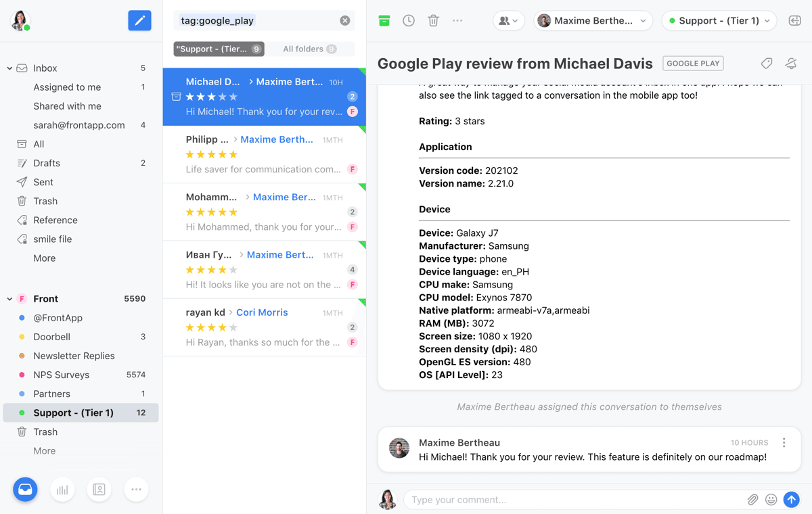Send comment with the blue arrow button
The height and width of the screenshot is (514, 812).
(792, 500)
